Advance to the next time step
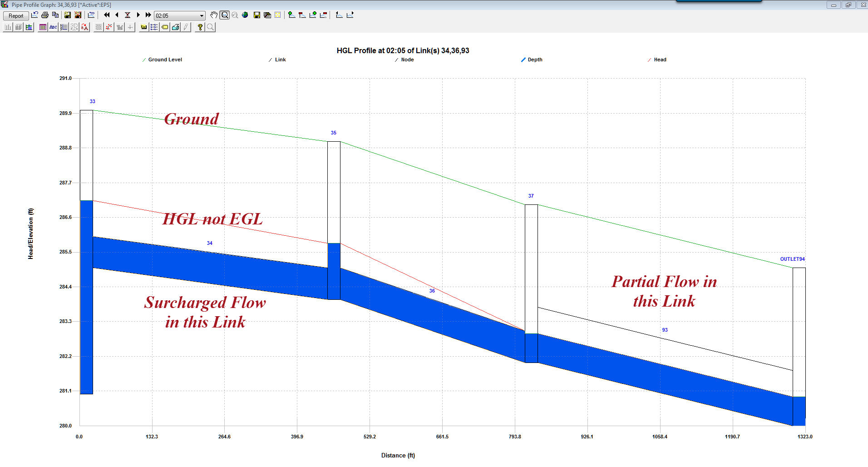 138,15
